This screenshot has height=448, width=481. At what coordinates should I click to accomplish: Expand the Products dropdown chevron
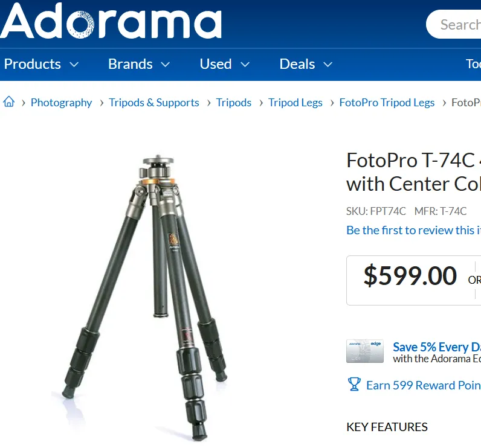tap(74, 65)
